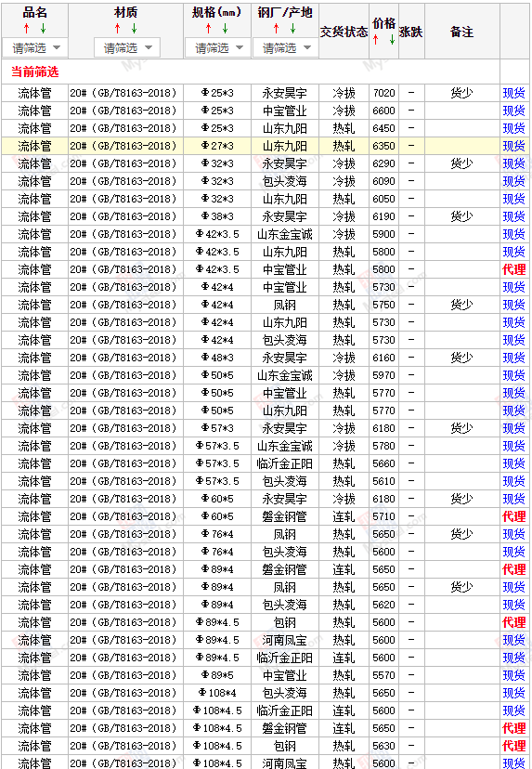Select price 6350 in highlighted row
Image resolution: width=532 pixels, height=769 pixels.
(383, 146)
